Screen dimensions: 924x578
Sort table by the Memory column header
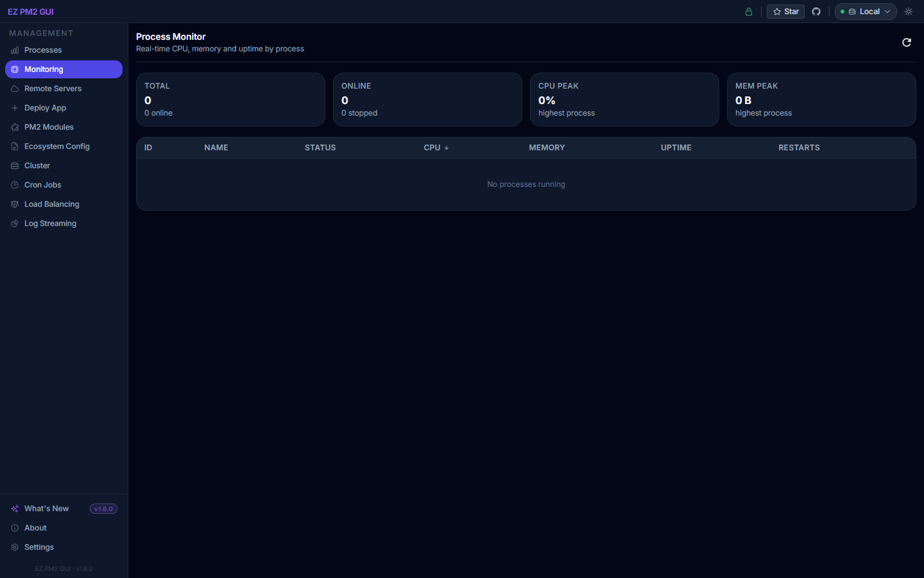(x=547, y=148)
